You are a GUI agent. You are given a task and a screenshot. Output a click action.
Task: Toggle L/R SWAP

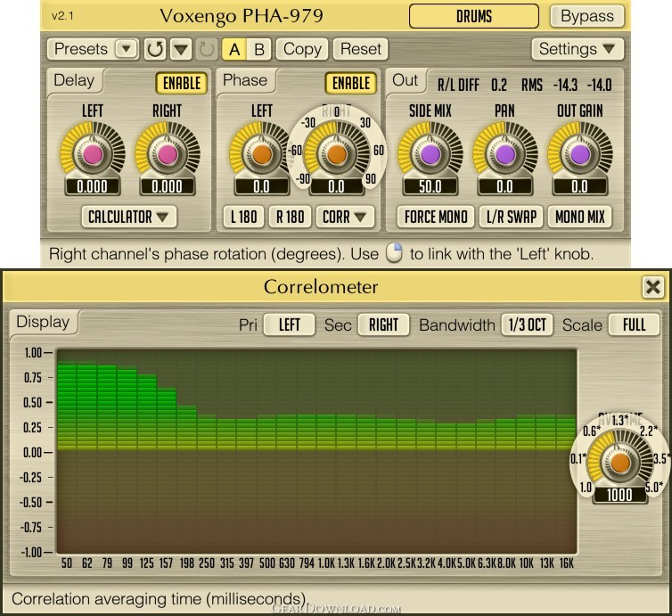512,217
